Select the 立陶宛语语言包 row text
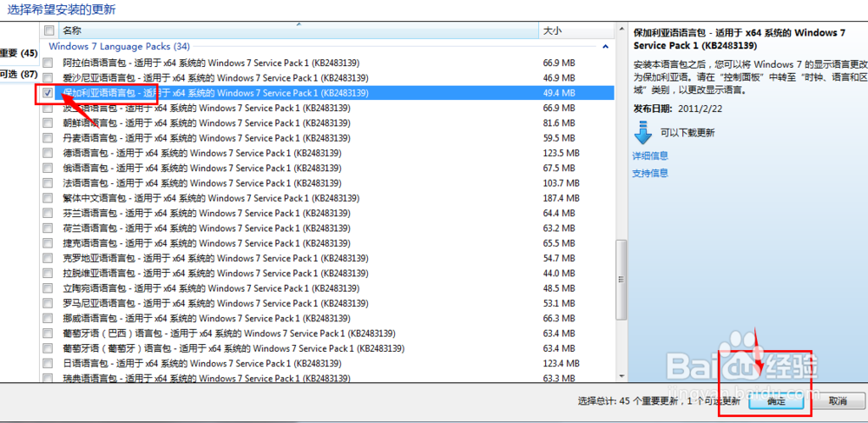Image resolution: width=868 pixels, height=423 pixels. pyautogui.click(x=212, y=288)
